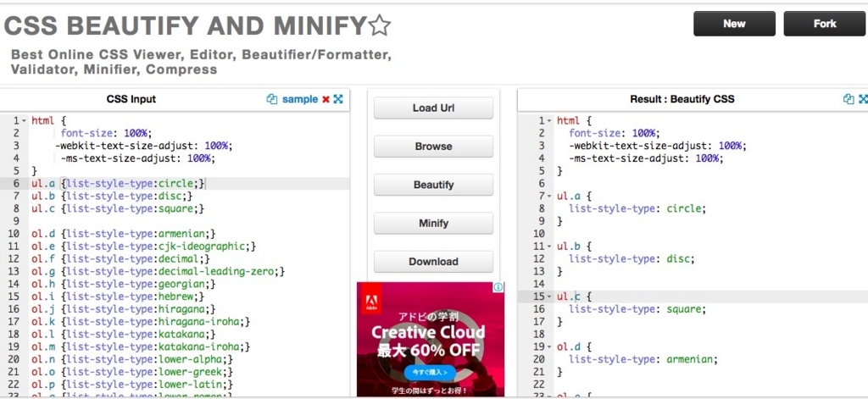This screenshot has height=399, width=868.
Task: Click 'CSS Input' panel header text
Action: click(x=131, y=100)
